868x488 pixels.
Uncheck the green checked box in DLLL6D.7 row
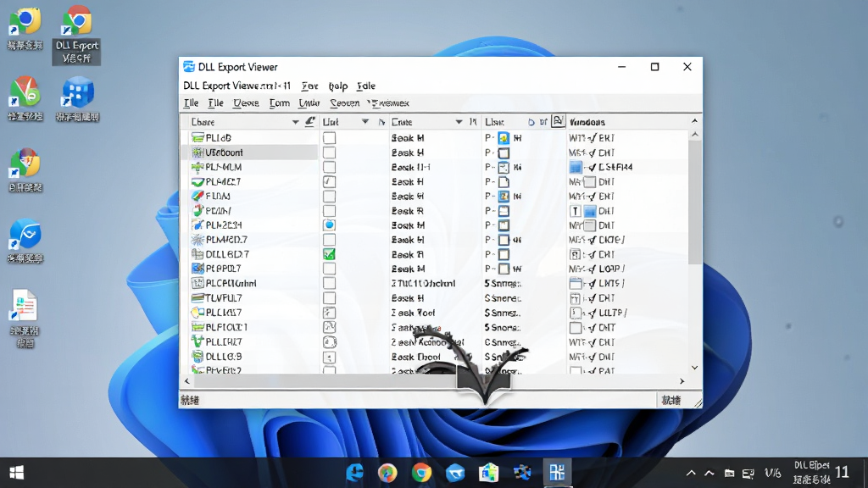click(330, 254)
